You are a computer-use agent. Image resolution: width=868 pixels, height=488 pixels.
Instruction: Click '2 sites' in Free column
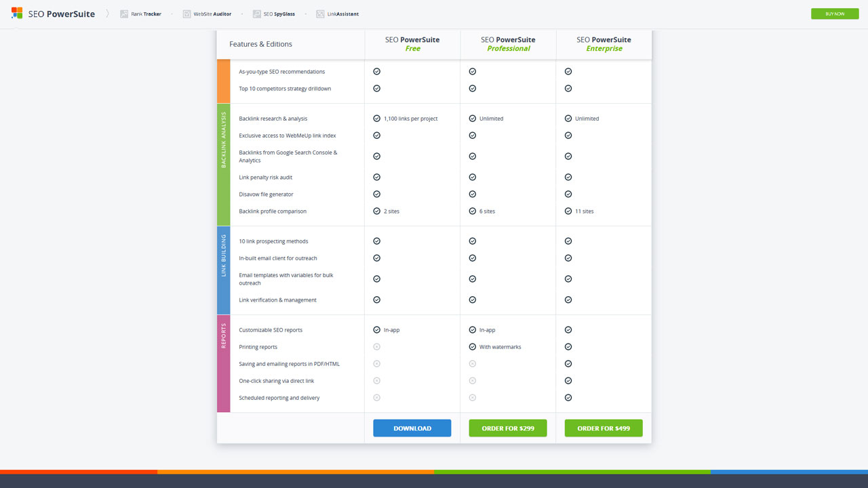click(391, 211)
